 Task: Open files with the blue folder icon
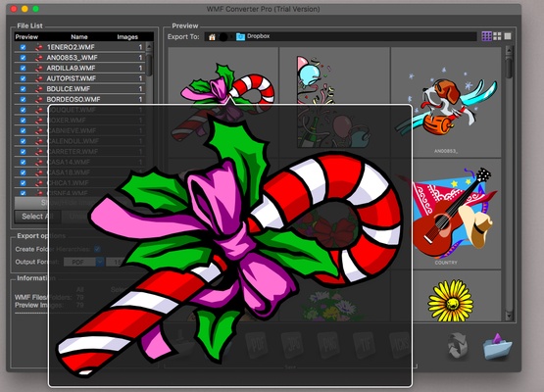pyautogui.click(x=497, y=346)
